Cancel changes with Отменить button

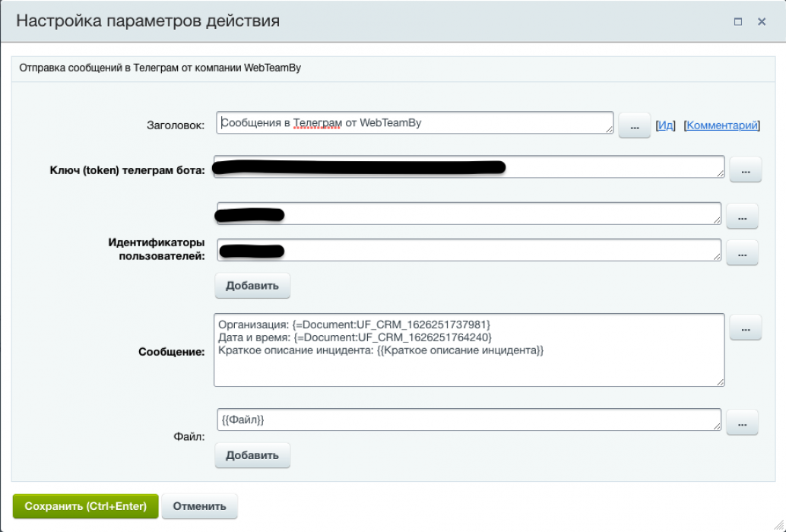tap(199, 505)
